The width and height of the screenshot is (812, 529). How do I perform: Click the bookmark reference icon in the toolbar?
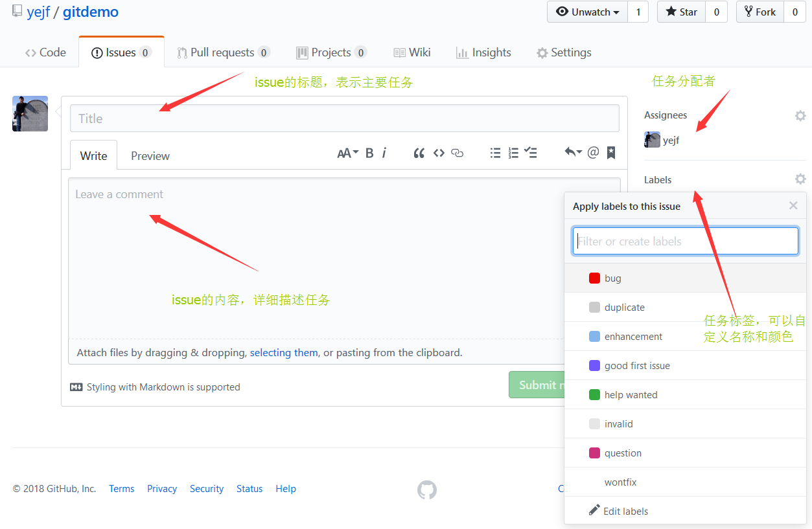point(611,153)
